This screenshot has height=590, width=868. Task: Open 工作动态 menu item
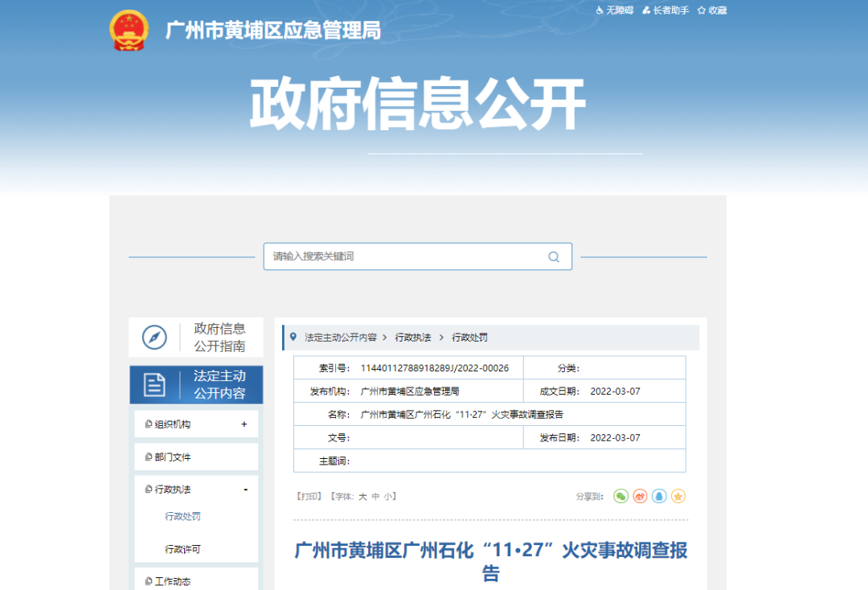point(173,581)
